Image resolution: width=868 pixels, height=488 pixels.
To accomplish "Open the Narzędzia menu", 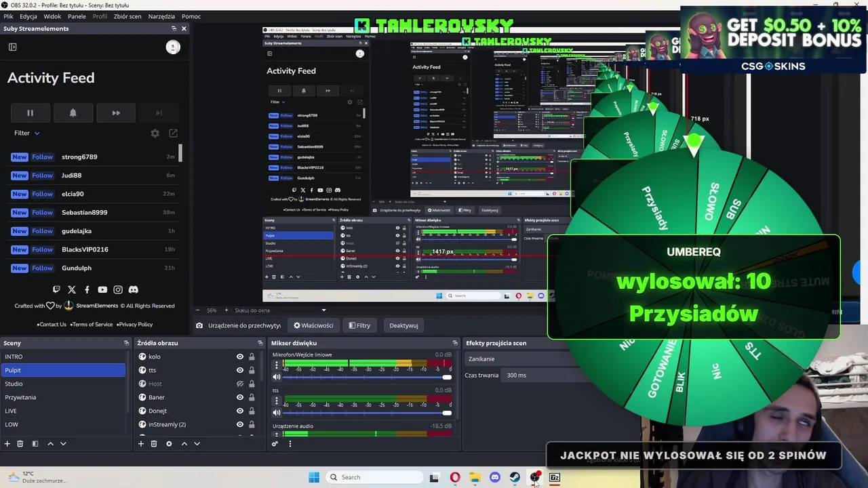I will pyautogui.click(x=161, y=16).
